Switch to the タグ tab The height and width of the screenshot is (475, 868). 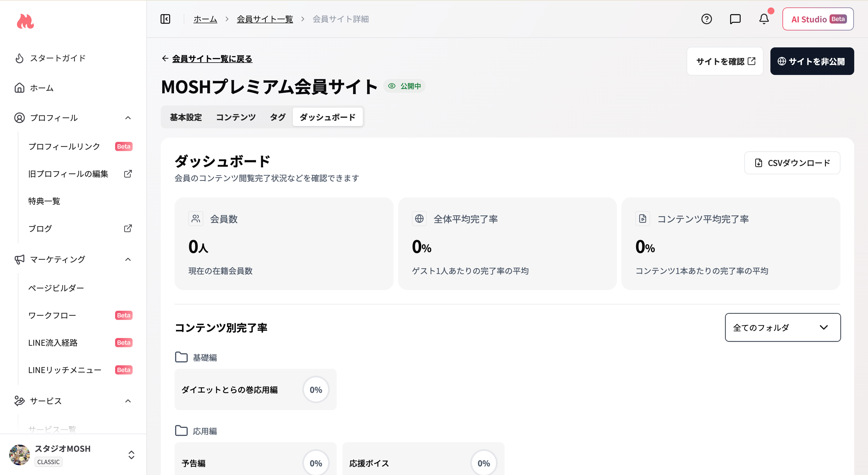coord(278,117)
